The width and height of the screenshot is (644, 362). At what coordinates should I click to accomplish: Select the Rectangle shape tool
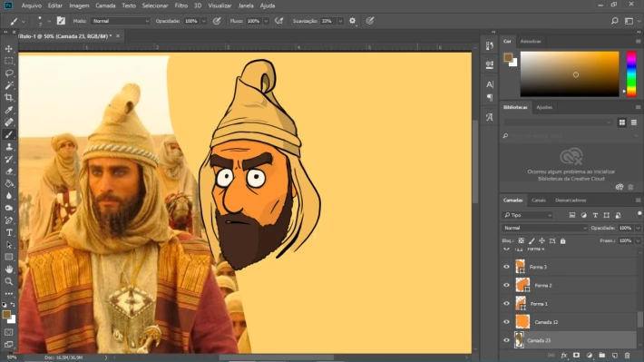click(9, 258)
